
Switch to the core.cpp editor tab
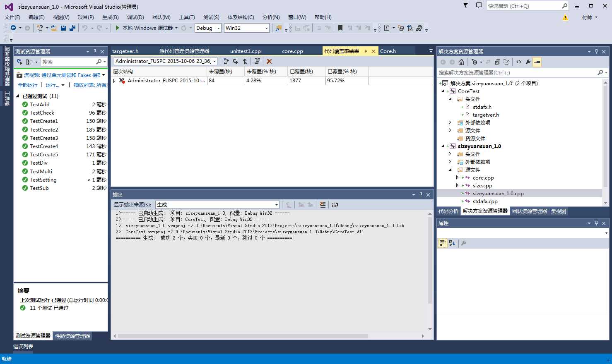pos(292,51)
